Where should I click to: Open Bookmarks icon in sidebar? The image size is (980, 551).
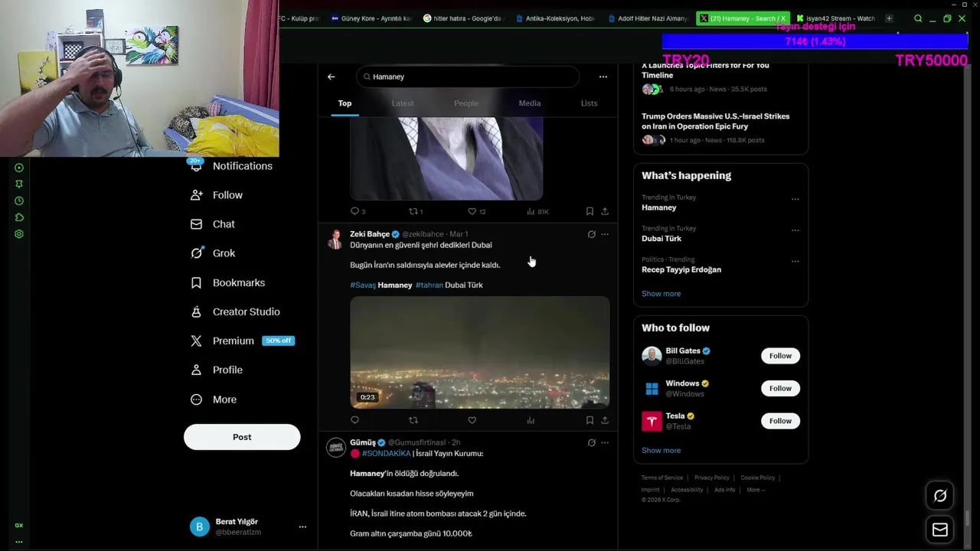tap(196, 283)
